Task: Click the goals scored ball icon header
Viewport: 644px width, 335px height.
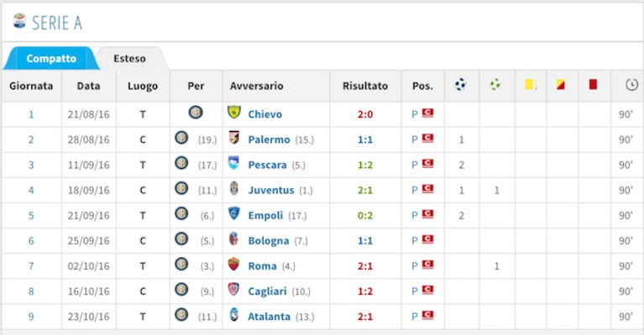Action: pyautogui.click(x=460, y=85)
